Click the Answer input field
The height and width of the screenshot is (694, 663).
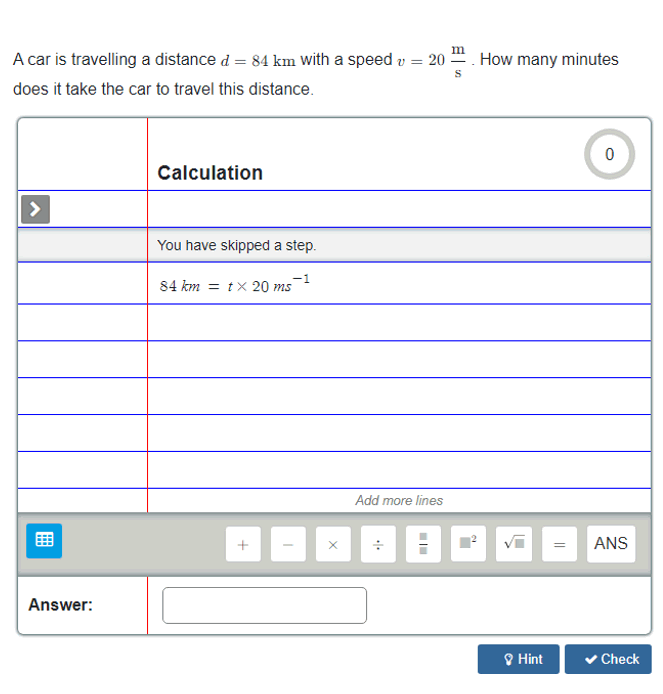tap(264, 605)
